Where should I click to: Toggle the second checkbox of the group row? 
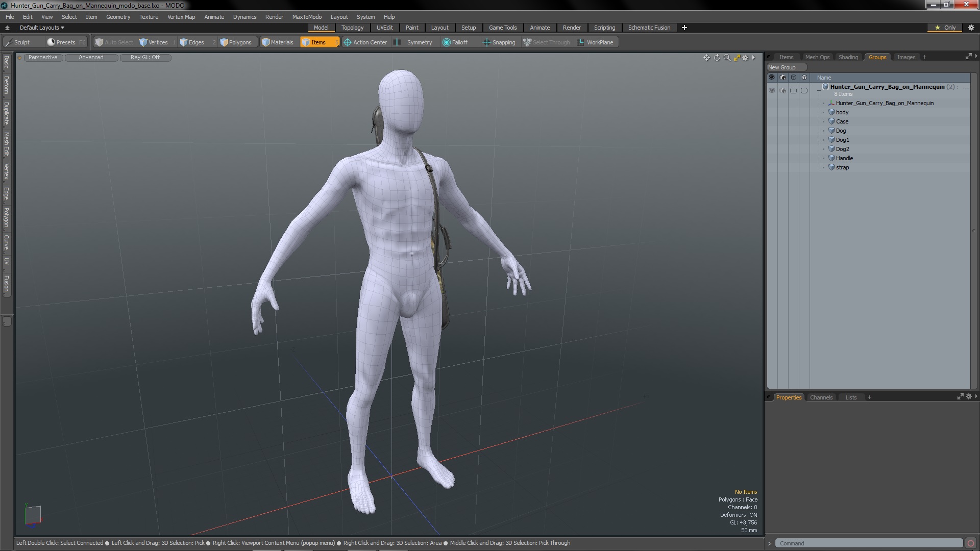(804, 90)
